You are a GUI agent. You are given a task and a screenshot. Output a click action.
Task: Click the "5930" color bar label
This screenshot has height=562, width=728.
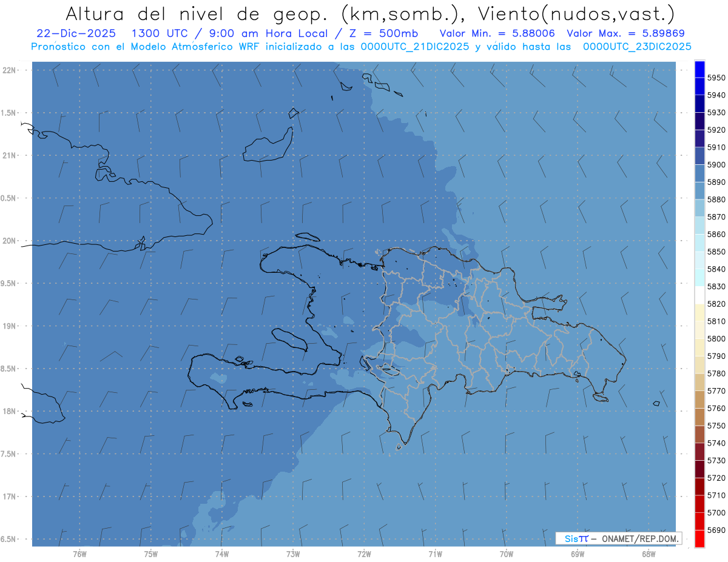click(716, 113)
